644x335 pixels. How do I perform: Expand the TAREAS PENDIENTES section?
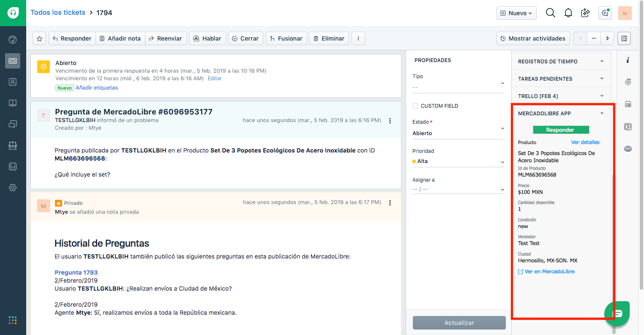coord(561,79)
